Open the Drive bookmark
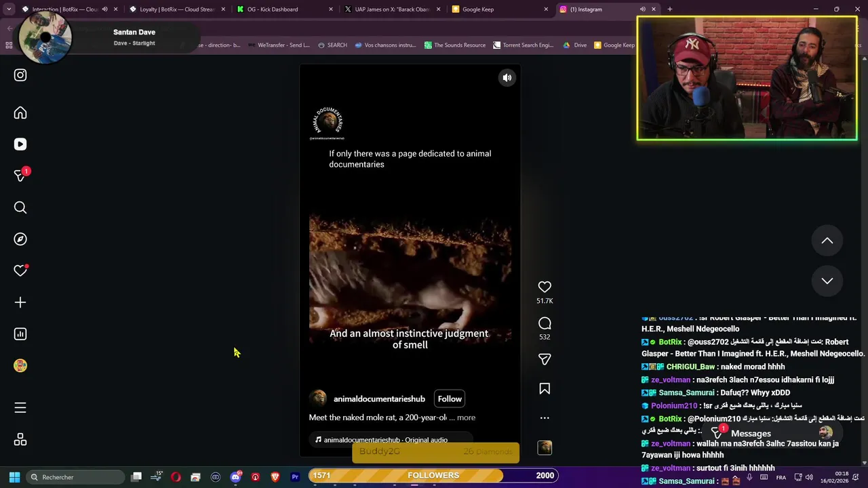This screenshot has height=488, width=868. [575, 45]
